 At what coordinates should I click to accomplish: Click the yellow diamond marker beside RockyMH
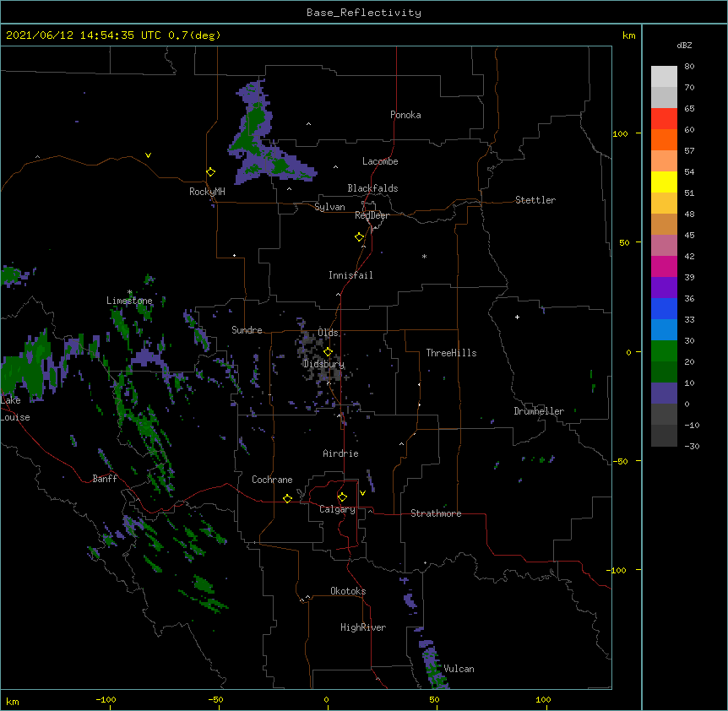pos(211,172)
